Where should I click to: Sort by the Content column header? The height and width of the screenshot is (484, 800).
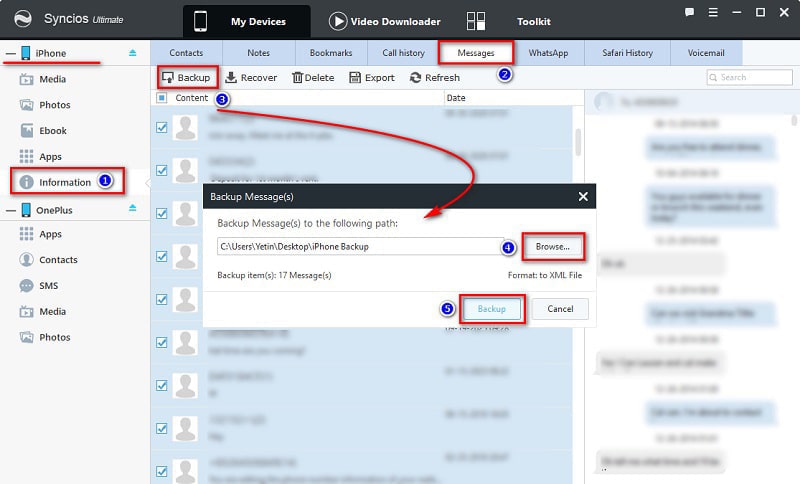pyautogui.click(x=191, y=97)
